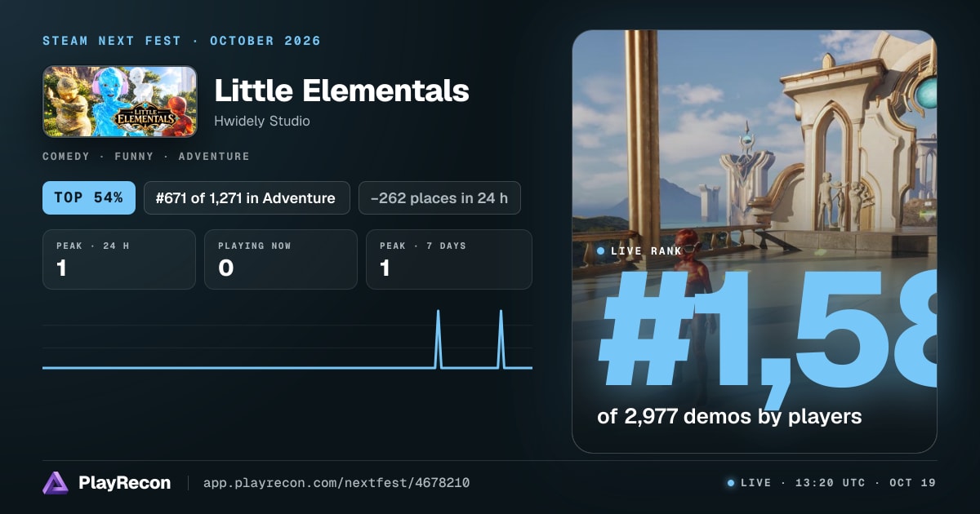980x514 pixels.
Task: Click the Hwidely Studio developer name
Action: click(262, 122)
